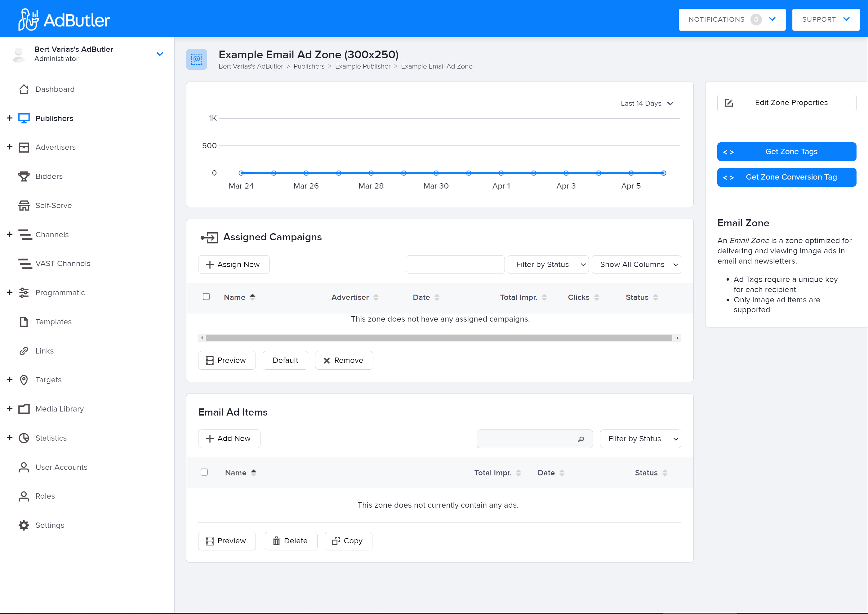The image size is (868, 614).
Task: Click the Settings gear icon
Action: (x=24, y=525)
